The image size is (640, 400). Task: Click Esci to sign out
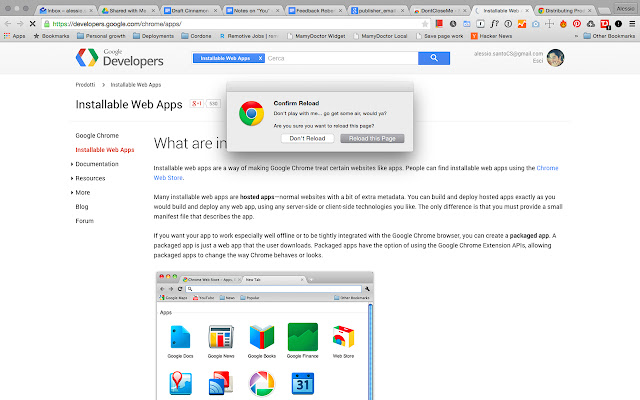click(x=538, y=61)
